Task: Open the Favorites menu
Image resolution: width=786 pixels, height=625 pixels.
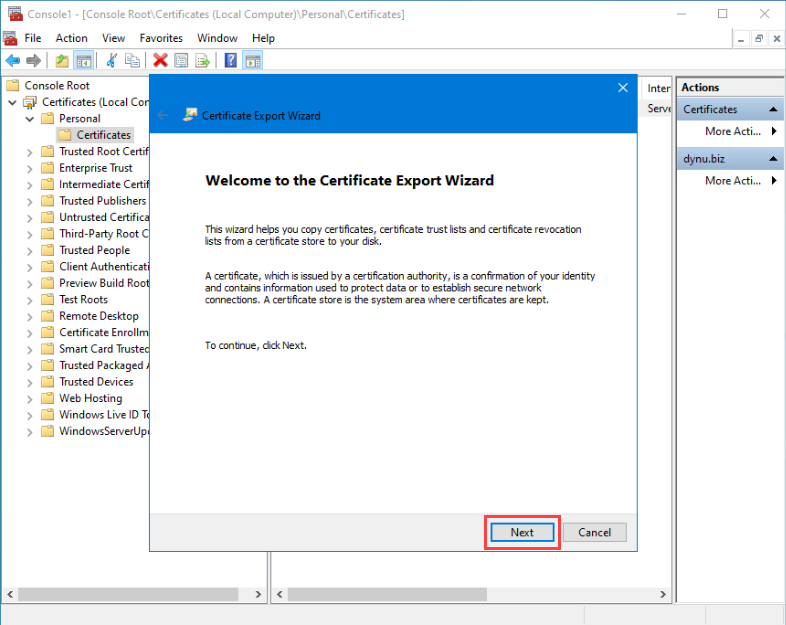Action: click(x=161, y=38)
